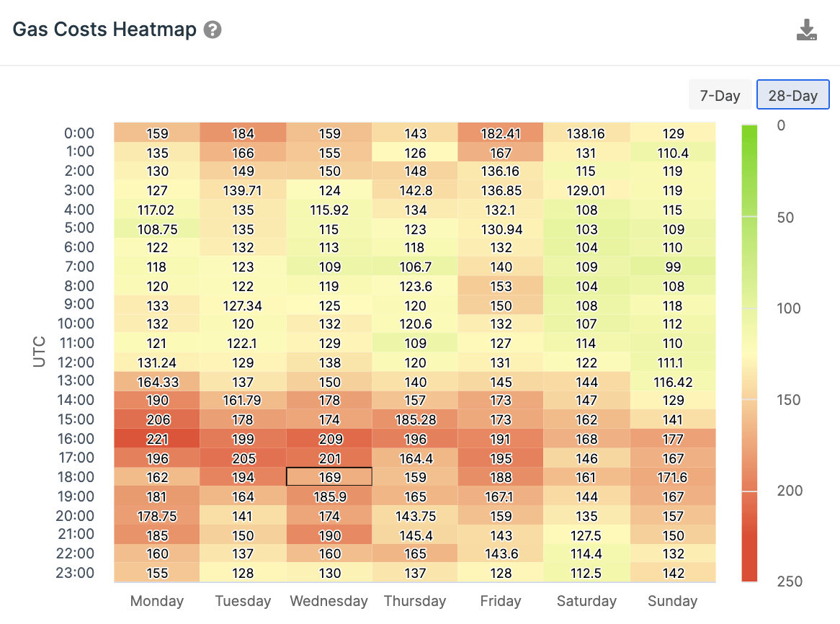Click the Wednesday column label

click(x=329, y=601)
